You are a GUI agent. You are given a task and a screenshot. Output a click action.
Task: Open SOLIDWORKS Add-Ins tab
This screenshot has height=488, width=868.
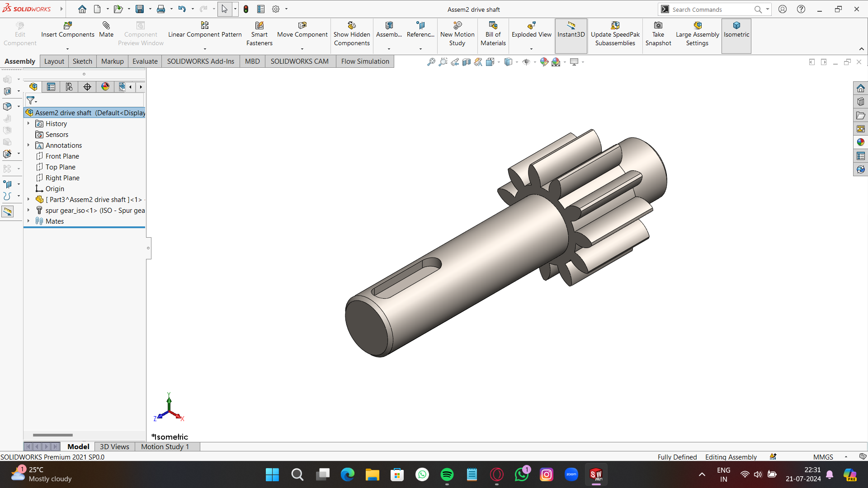click(x=200, y=61)
